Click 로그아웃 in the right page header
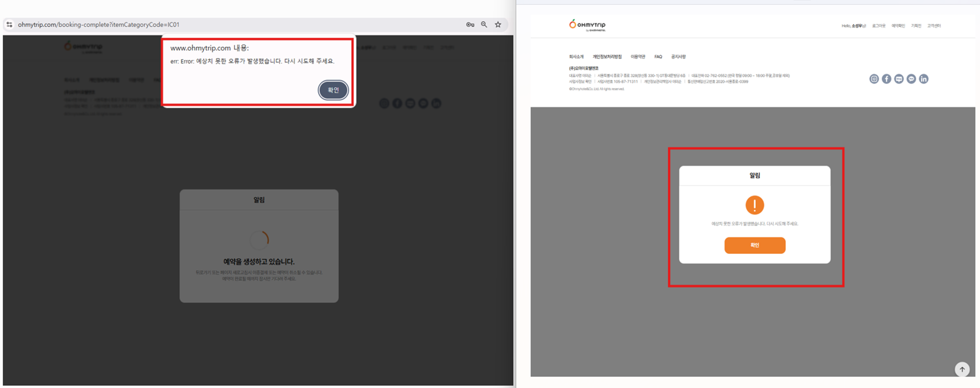The height and width of the screenshot is (388, 980). pos(879,26)
